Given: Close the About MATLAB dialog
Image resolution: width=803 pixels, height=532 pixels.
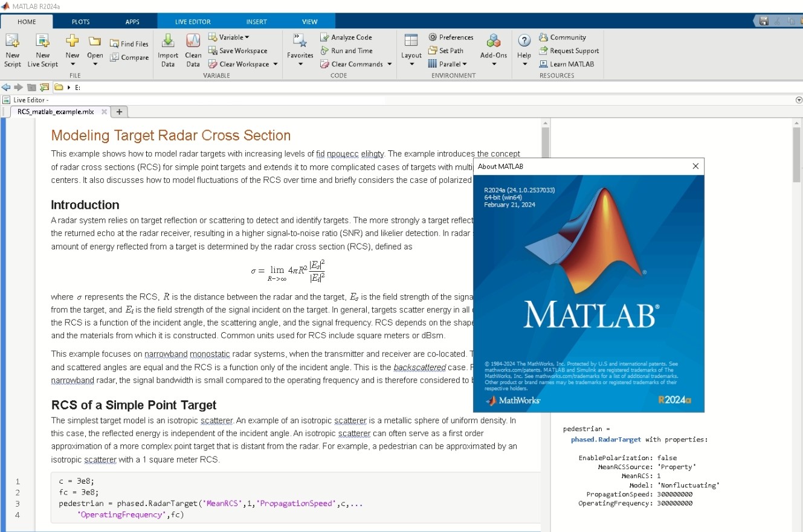Looking at the screenshot, I should point(695,166).
